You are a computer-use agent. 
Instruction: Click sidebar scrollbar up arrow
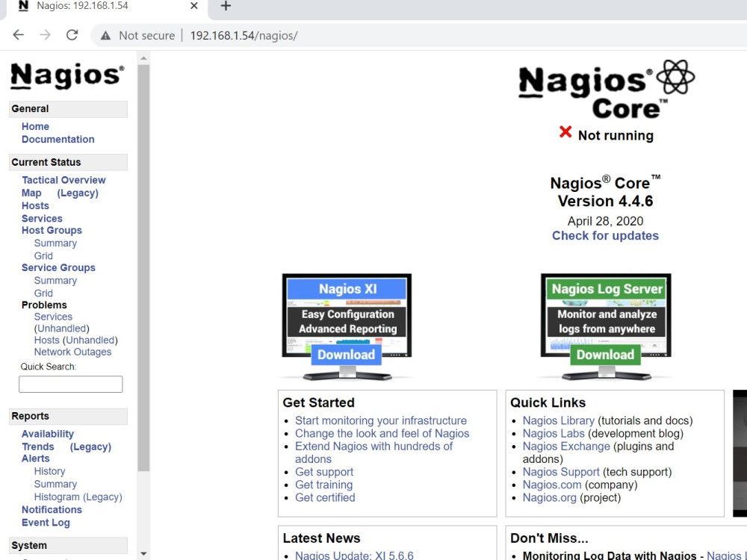(x=143, y=58)
